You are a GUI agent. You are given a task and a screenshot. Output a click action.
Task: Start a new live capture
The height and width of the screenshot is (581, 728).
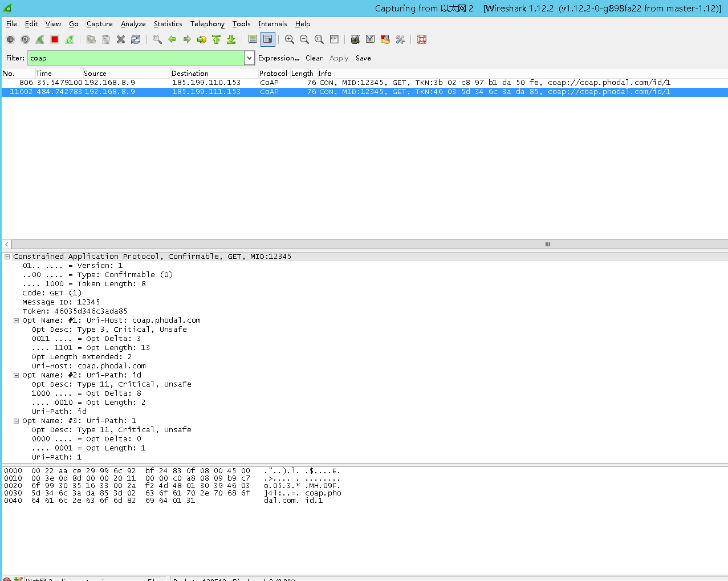40,39
